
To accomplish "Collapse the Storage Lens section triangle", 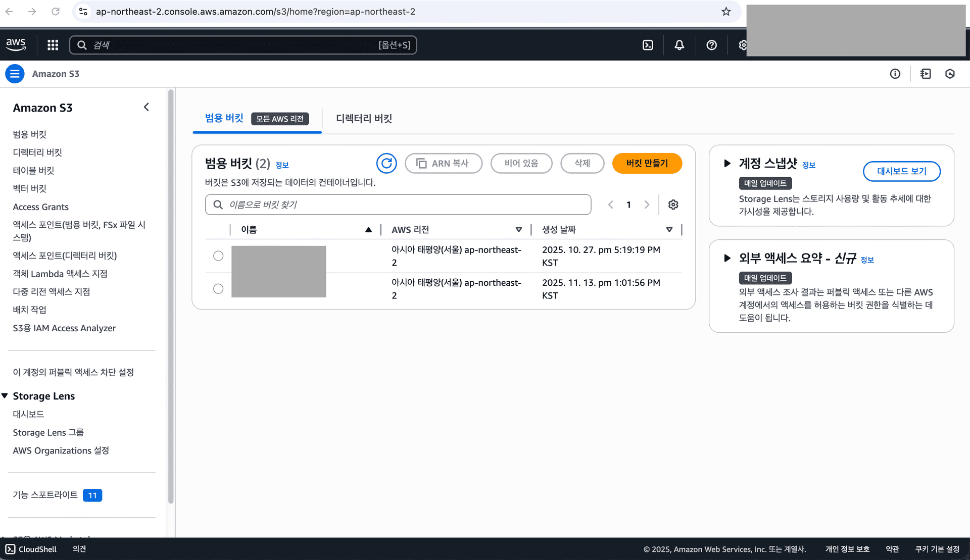I will tap(5, 395).
